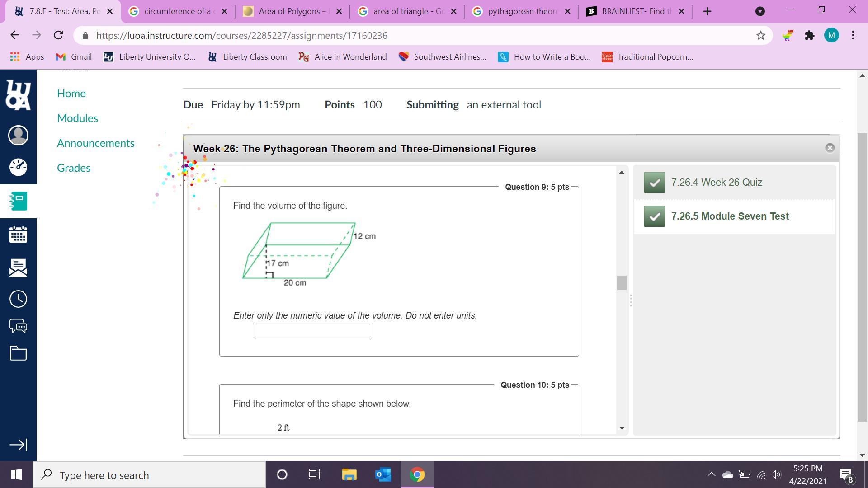Click the volume answer input field
Image resolution: width=868 pixels, height=488 pixels.
[312, 331]
